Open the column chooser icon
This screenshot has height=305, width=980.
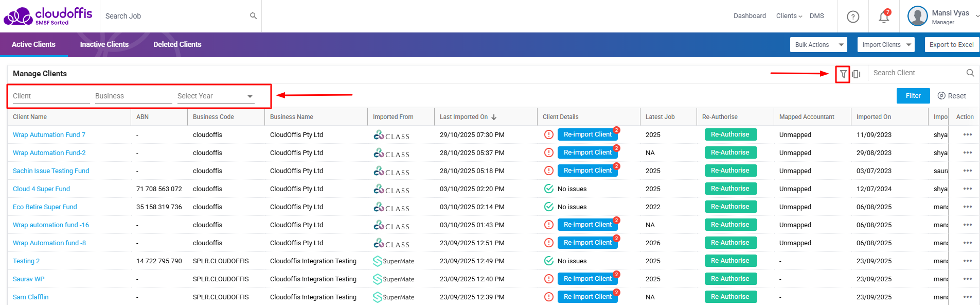[856, 74]
